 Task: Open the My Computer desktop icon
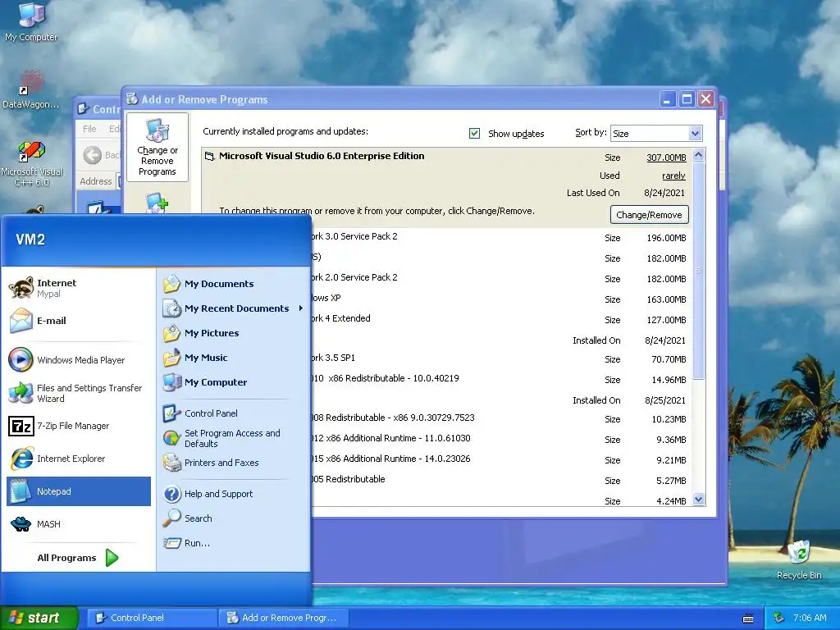coord(31,22)
